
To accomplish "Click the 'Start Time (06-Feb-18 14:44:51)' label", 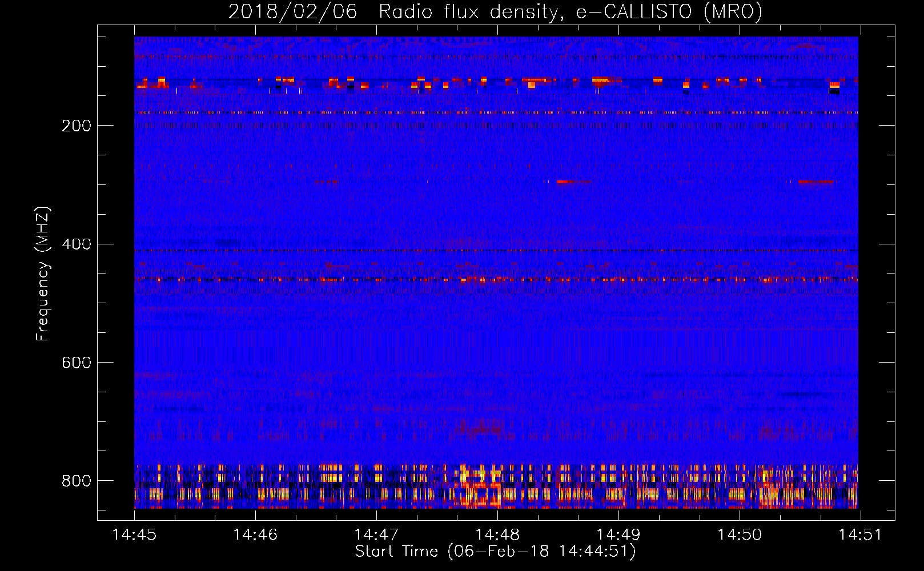I will [x=495, y=552].
